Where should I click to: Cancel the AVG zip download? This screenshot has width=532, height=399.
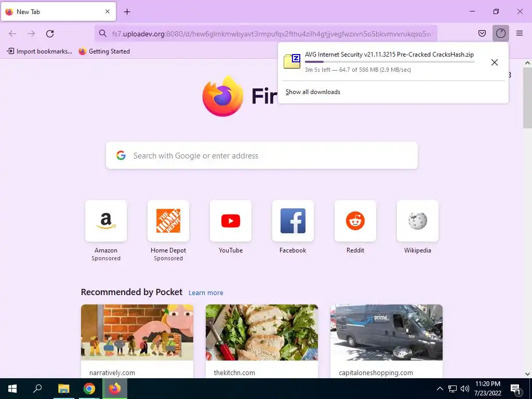495,62
